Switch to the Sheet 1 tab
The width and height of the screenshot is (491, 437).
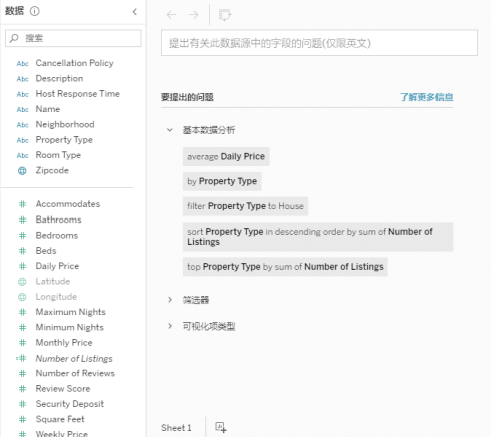pyautogui.click(x=176, y=428)
